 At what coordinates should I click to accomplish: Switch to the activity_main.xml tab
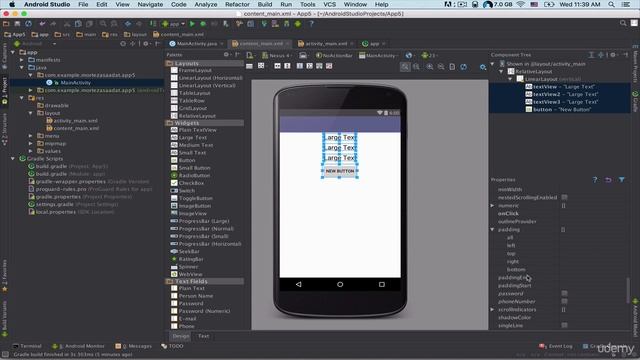click(326, 44)
